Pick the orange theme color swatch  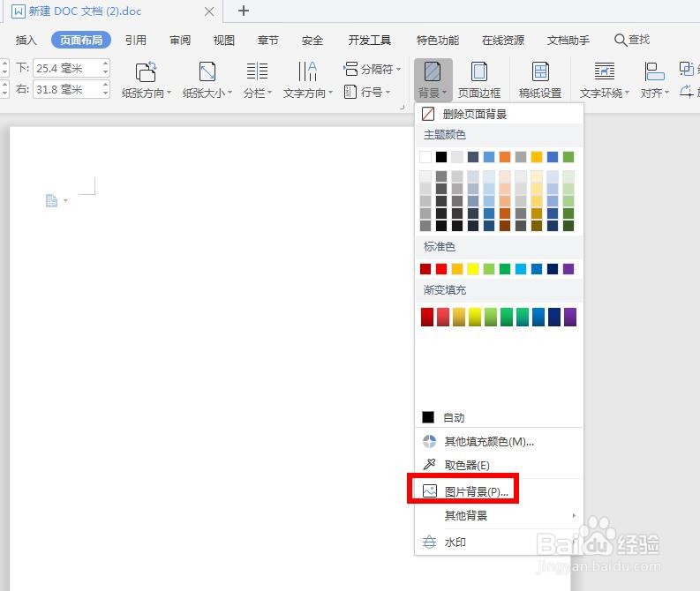click(x=505, y=157)
